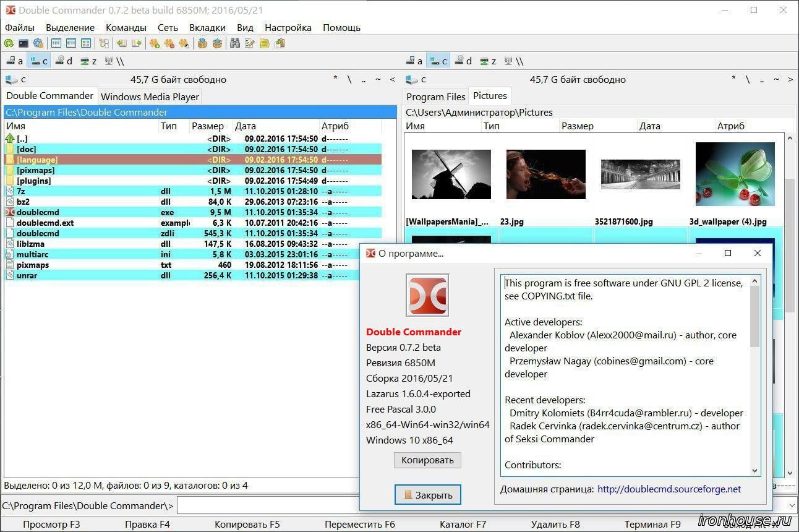Click the select group plus icon
Viewport: 799px width, 532px height.
point(155,43)
